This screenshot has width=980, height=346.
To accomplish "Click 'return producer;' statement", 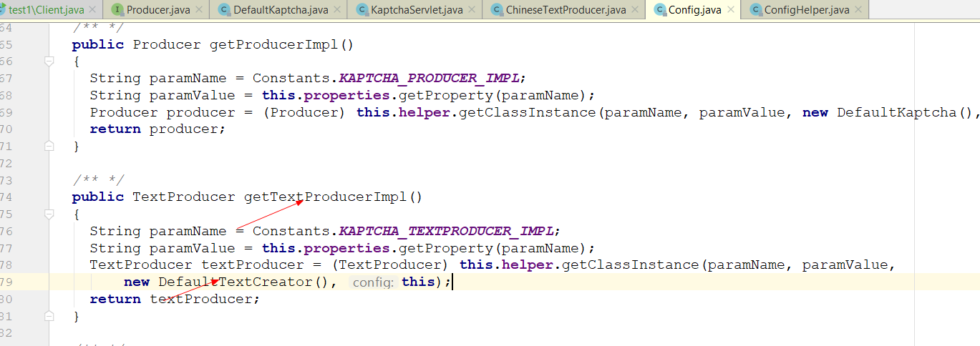I will tap(157, 129).
